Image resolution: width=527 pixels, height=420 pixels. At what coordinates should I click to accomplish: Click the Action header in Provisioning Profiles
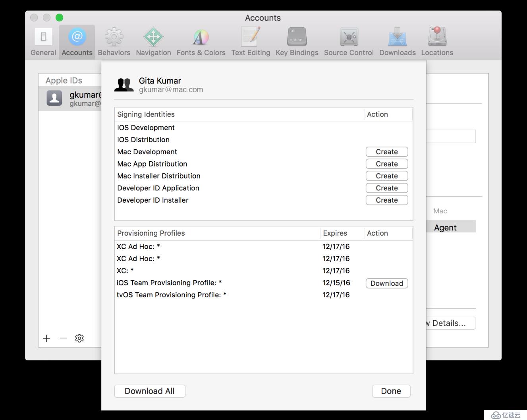tap(388, 233)
